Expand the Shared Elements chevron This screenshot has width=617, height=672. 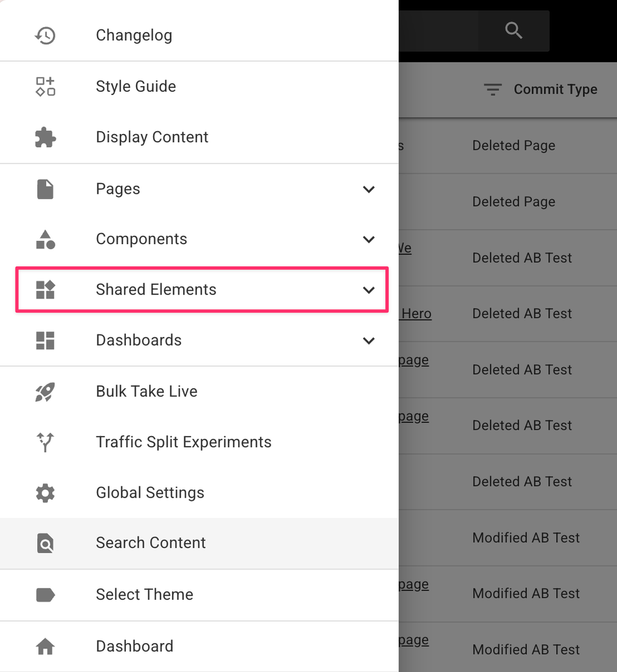tap(369, 290)
